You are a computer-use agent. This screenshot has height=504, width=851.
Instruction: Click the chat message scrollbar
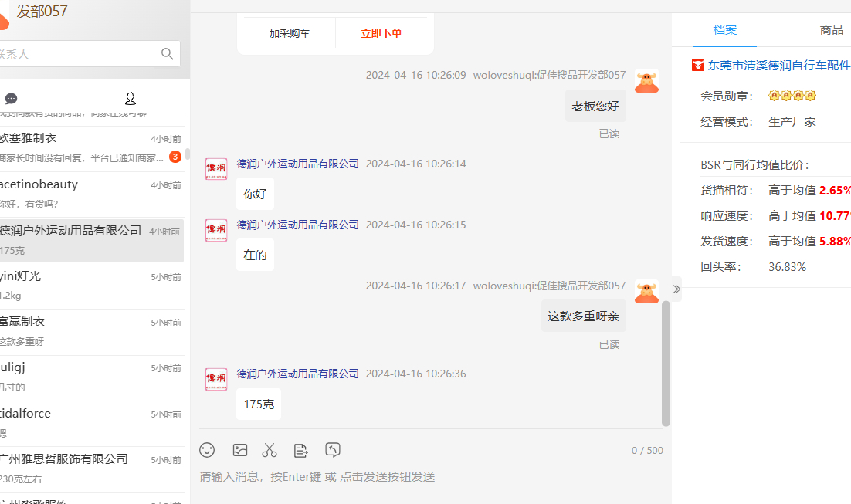666,364
